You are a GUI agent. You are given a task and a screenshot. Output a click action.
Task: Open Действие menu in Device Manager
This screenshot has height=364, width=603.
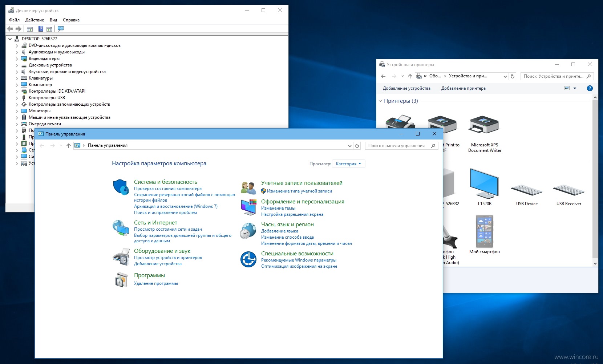[x=35, y=20]
